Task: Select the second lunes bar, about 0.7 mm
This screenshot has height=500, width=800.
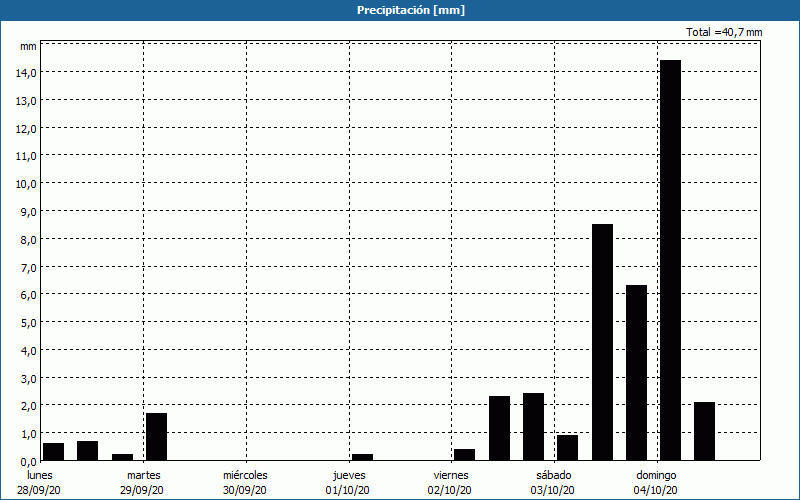Action: (88, 451)
